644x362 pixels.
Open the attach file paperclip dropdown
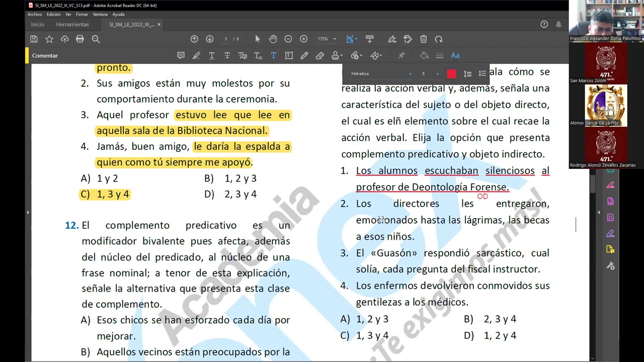(357, 56)
